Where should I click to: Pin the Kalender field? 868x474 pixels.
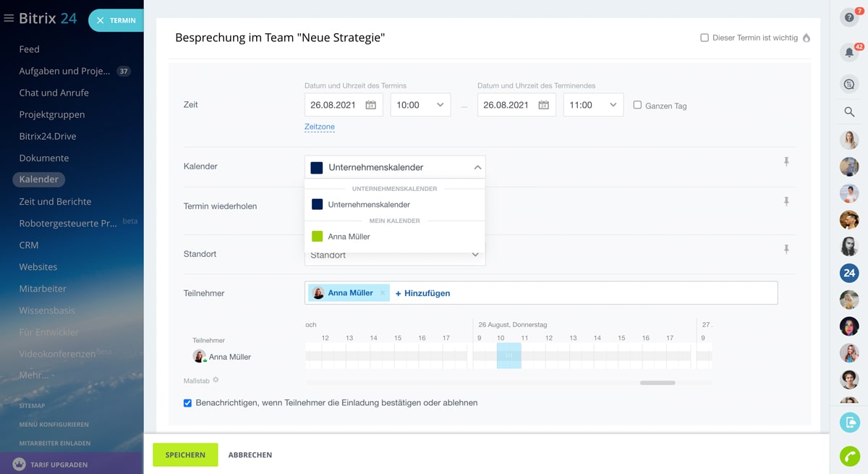pos(786,162)
